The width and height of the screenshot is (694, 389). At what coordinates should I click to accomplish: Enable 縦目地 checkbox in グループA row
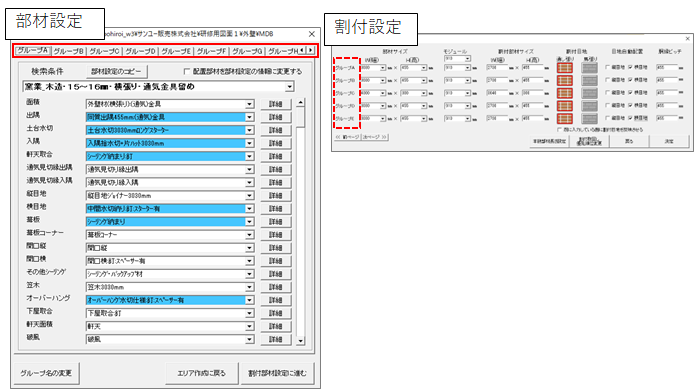(x=607, y=68)
